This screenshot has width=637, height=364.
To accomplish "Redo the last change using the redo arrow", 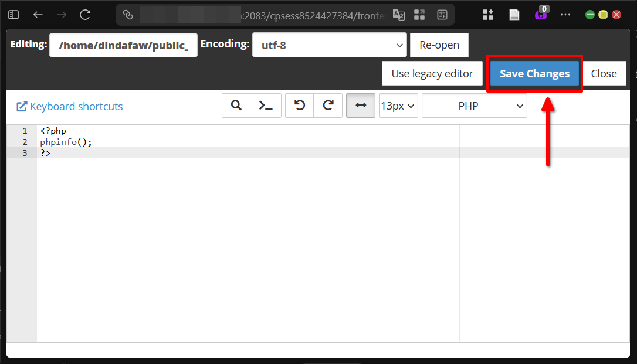I will coord(328,106).
